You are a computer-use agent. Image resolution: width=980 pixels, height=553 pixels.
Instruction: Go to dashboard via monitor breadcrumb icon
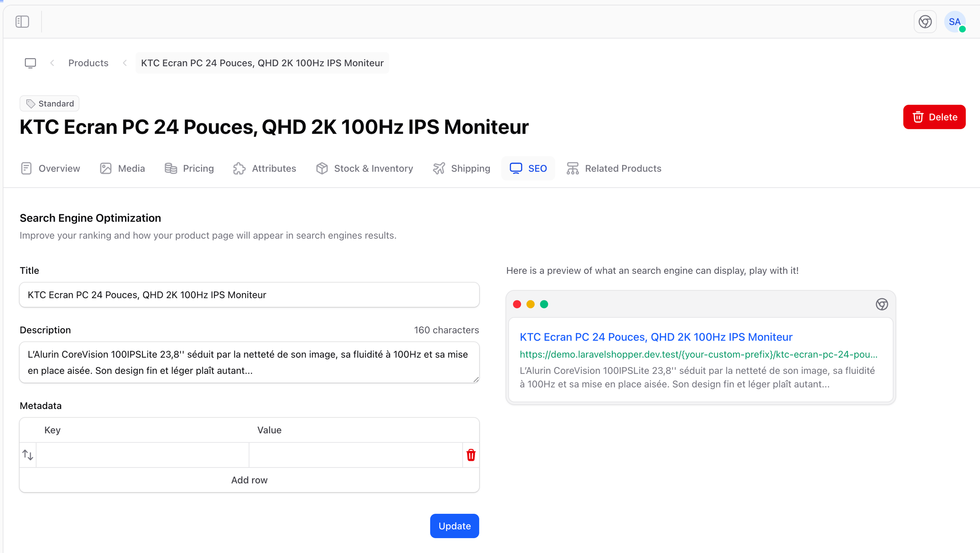tap(30, 63)
